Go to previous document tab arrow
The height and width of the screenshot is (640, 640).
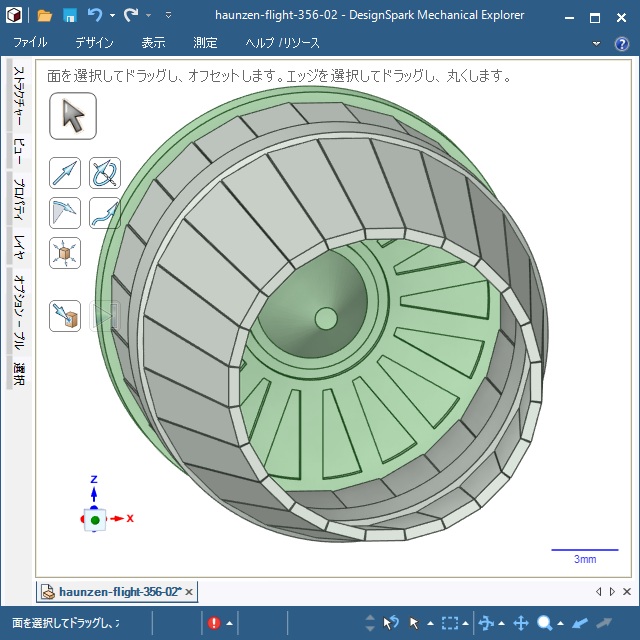click(599, 591)
